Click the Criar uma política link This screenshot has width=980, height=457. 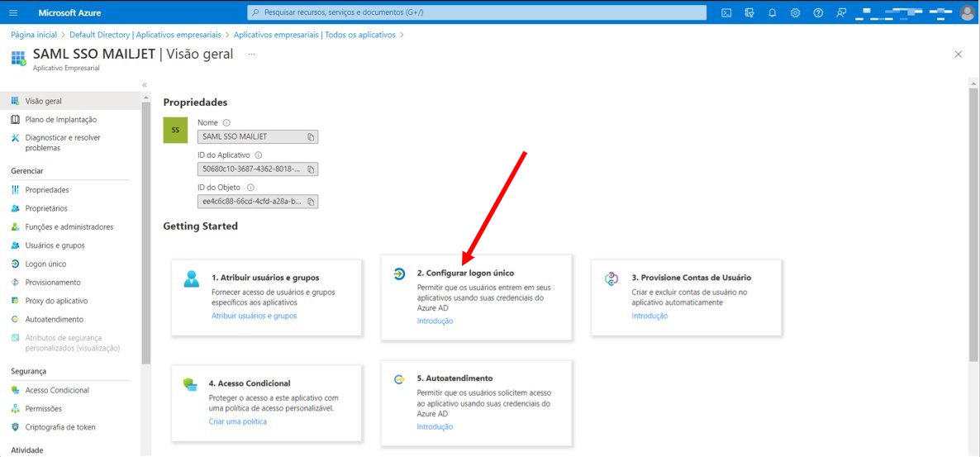(x=237, y=421)
